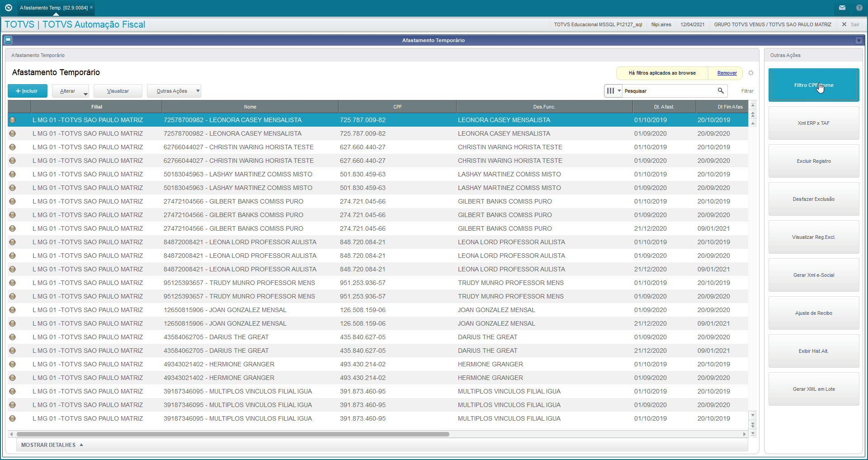Click the search magnifier icon
The width and height of the screenshot is (868, 460).
point(721,91)
